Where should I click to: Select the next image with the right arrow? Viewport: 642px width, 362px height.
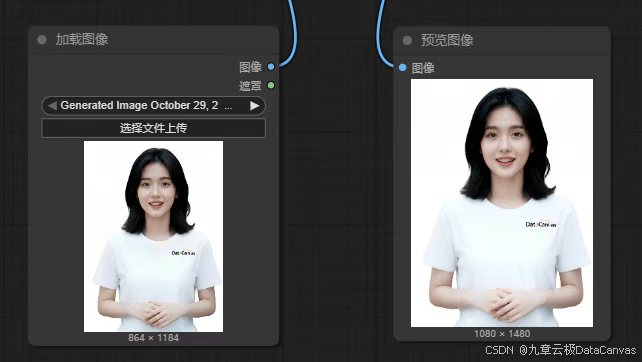(x=255, y=106)
